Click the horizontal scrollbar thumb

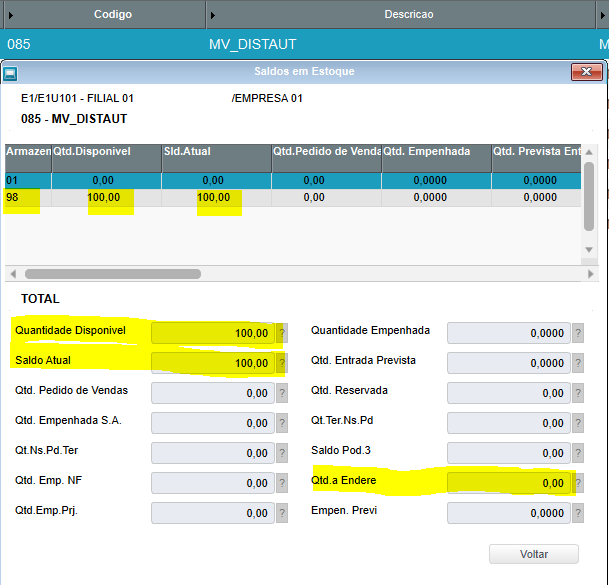pos(113,274)
